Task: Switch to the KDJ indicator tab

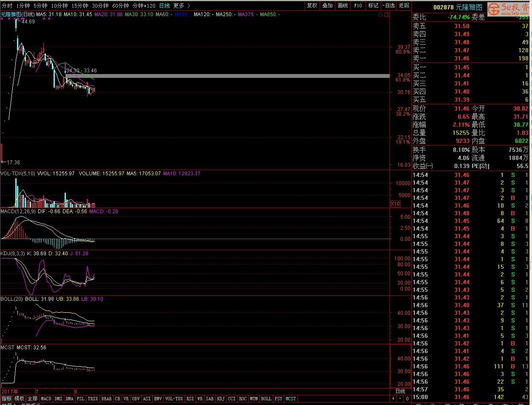Action: (x=221, y=399)
